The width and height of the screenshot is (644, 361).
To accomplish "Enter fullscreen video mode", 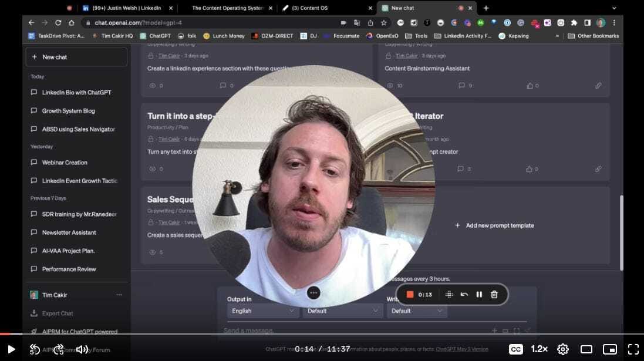I will coord(633,349).
